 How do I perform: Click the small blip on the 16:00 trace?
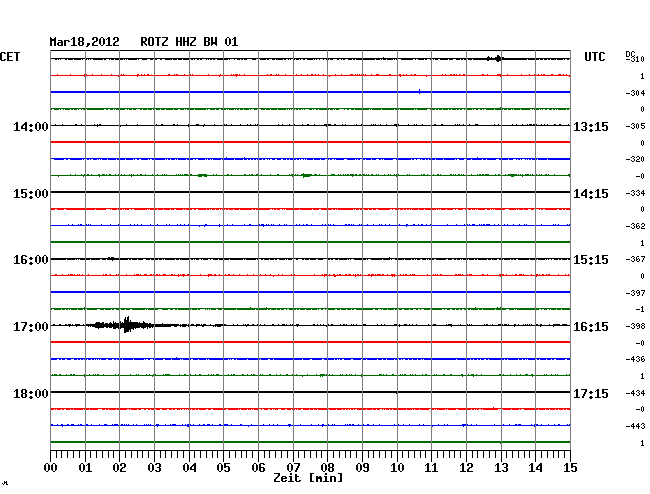click(112, 259)
